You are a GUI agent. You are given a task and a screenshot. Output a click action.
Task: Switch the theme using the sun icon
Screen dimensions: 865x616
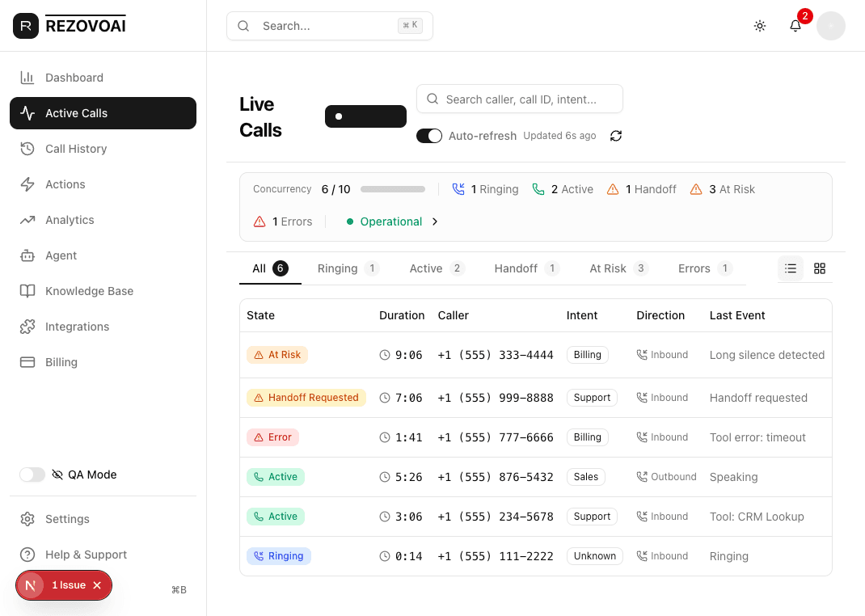[760, 26]
